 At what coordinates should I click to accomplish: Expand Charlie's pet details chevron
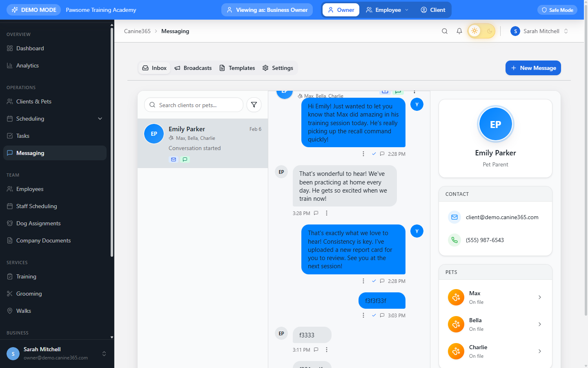coord(540,351)
